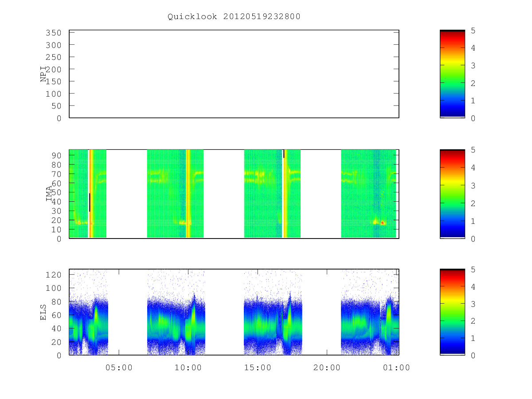Click the 1 label on ELS colorbar

coord(473,338)
